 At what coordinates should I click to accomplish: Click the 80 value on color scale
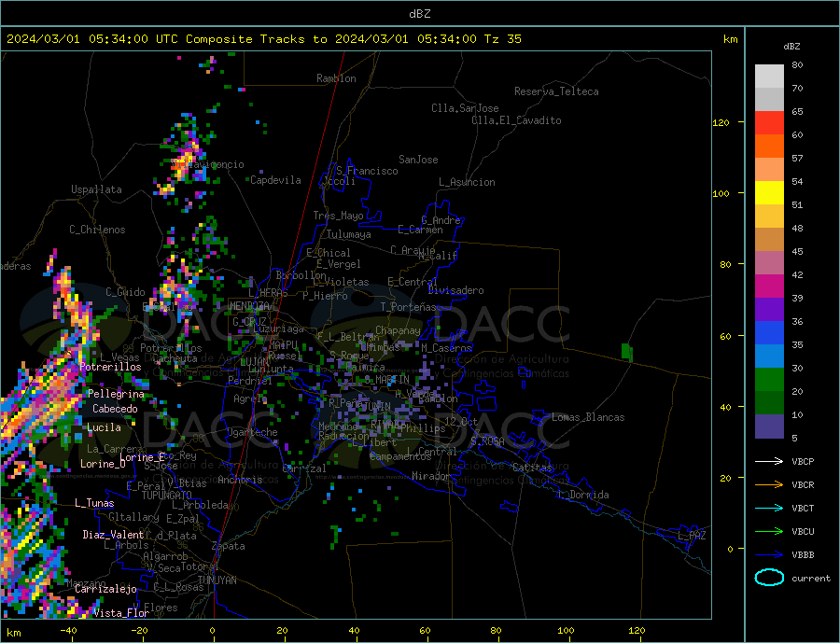tap(797, 64)
